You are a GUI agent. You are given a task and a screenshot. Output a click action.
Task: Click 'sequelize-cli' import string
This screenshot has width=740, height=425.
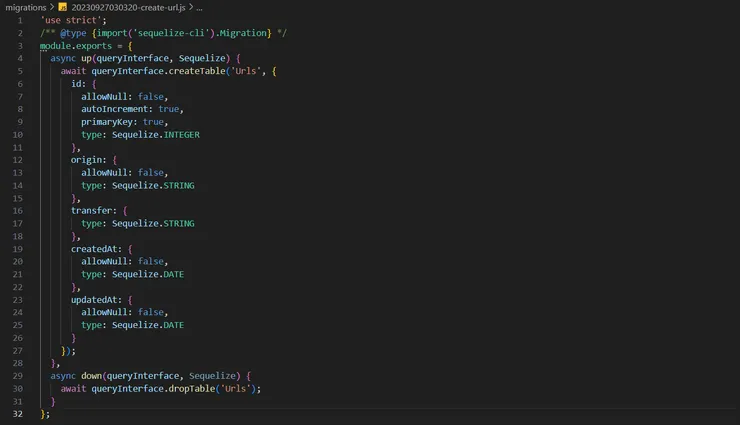[172, 33]
